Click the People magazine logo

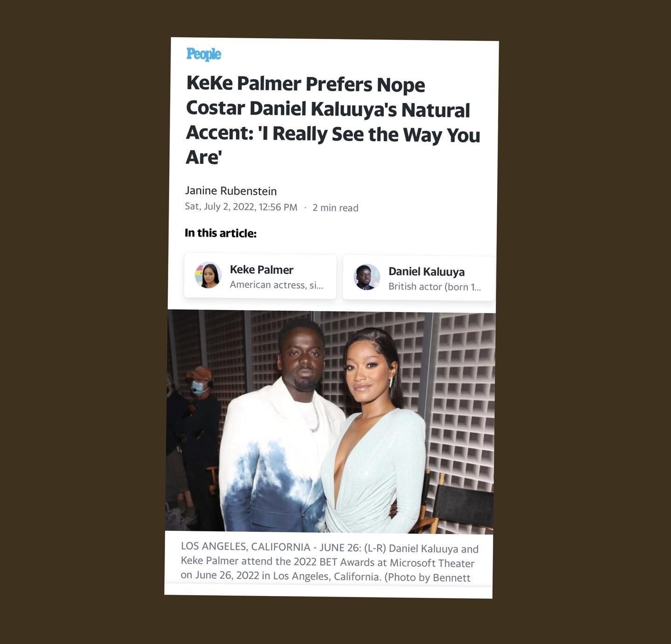click(x=204, y=54)
